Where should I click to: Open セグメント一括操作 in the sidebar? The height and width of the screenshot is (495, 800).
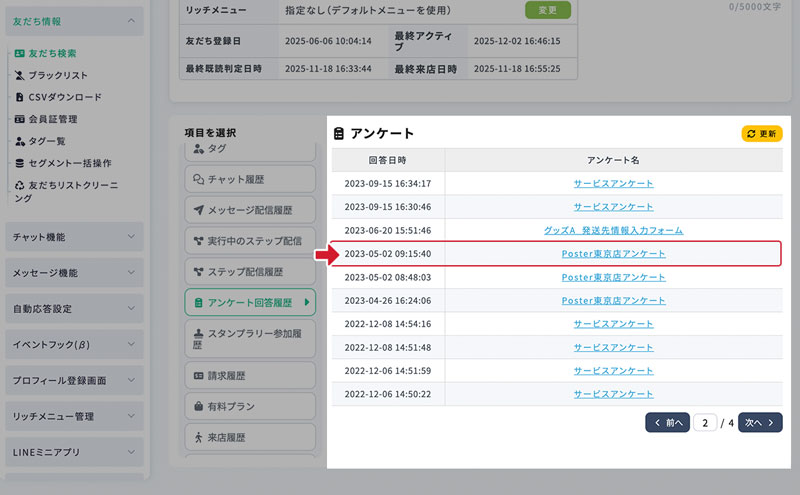tap(69, 163)
